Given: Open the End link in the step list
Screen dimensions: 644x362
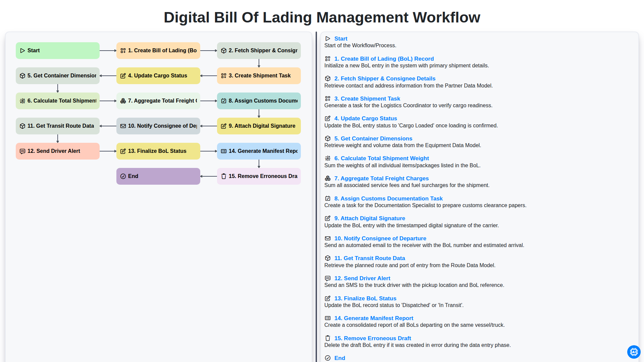Looking at the screenshot, I should 340,358.
